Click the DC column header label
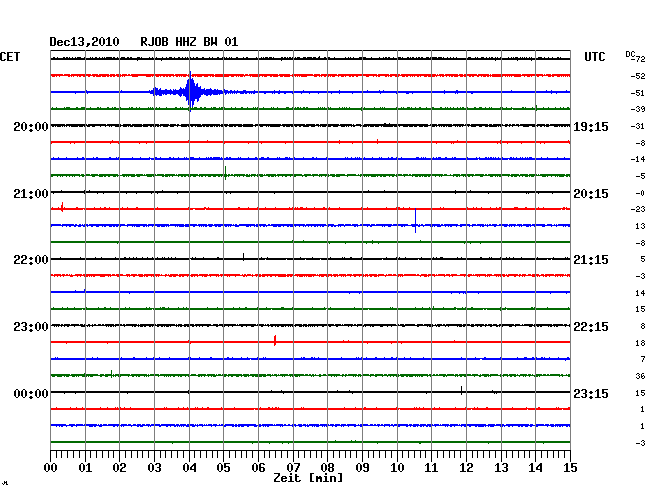Viewport: 650px width, 494px height. pos(630,54)
